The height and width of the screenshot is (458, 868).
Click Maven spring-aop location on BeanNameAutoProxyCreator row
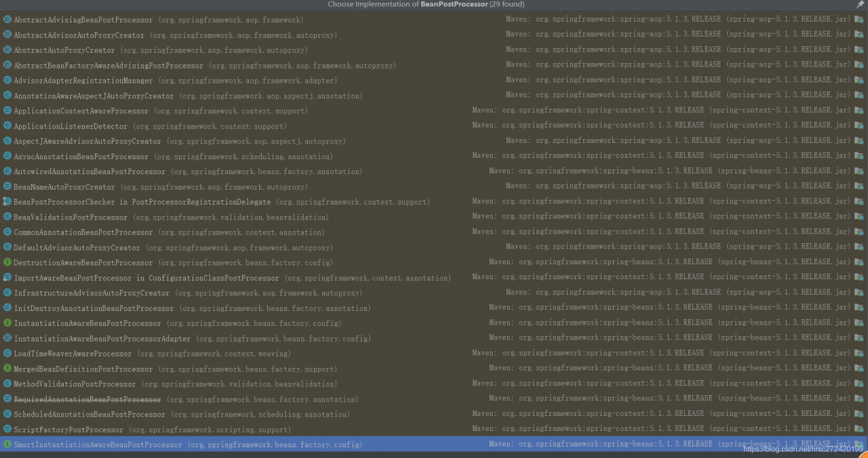pyautogui.click(x=678, y=186)
